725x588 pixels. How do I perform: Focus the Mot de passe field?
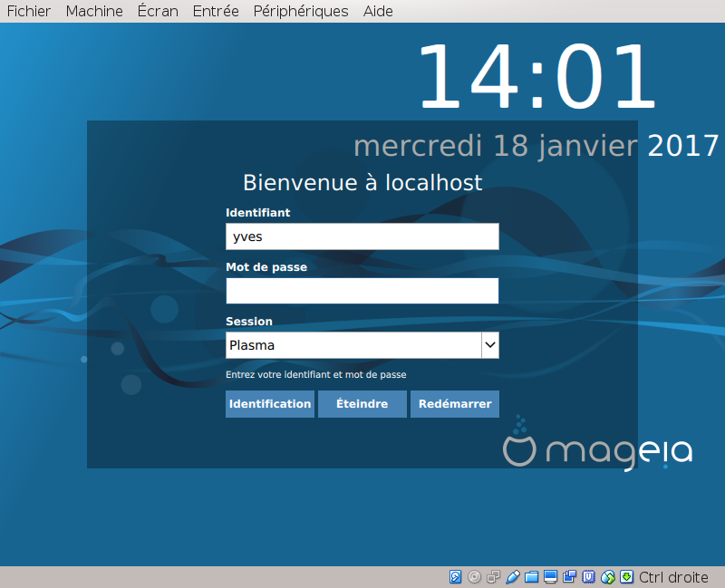(362, 291)
